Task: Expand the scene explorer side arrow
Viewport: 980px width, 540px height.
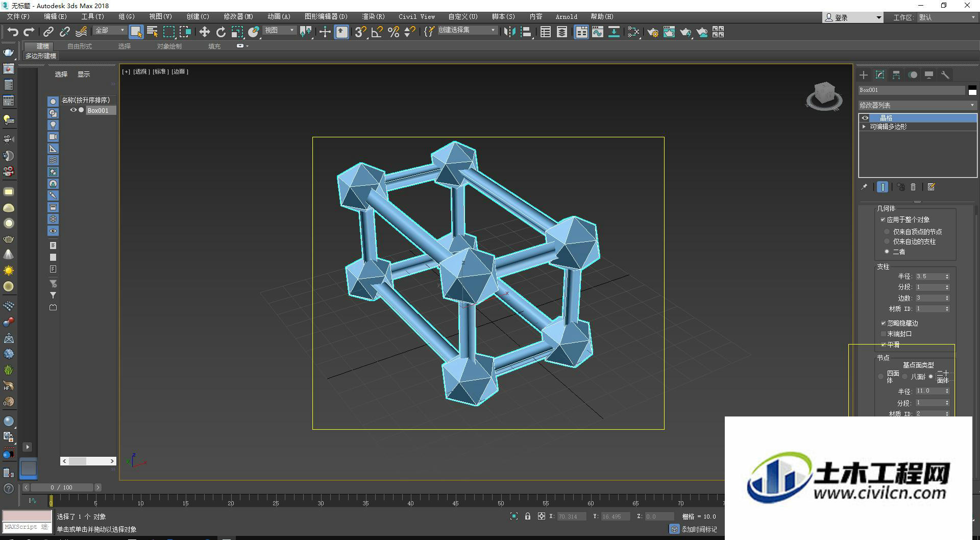Action: 28,447
